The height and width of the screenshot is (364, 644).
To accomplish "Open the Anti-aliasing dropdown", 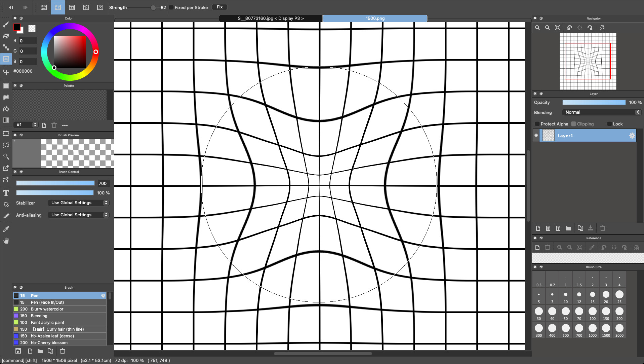I will click(x=78, y=215).
